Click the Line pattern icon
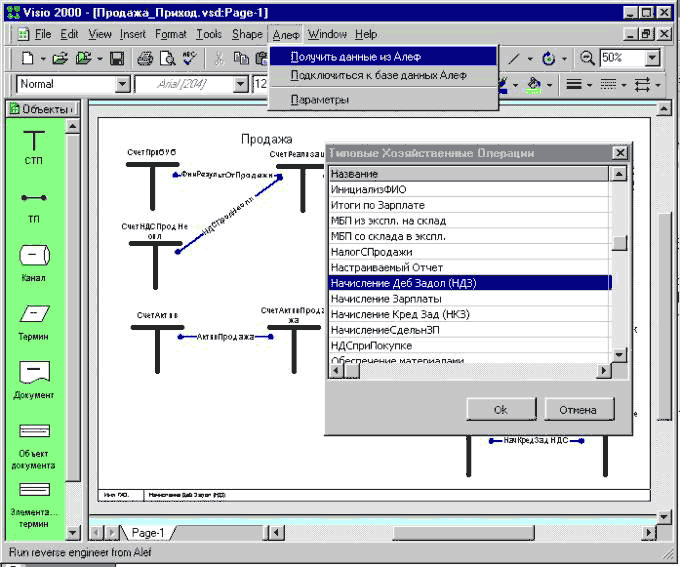 (608, 85)
